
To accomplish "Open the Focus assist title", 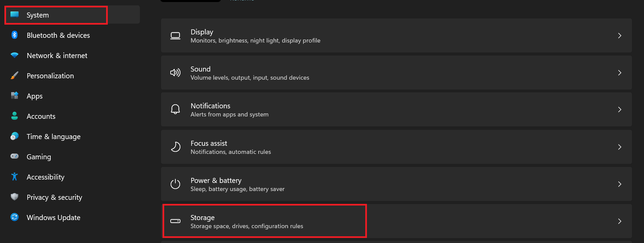I will pyautogui.click(x=209, y=143).
